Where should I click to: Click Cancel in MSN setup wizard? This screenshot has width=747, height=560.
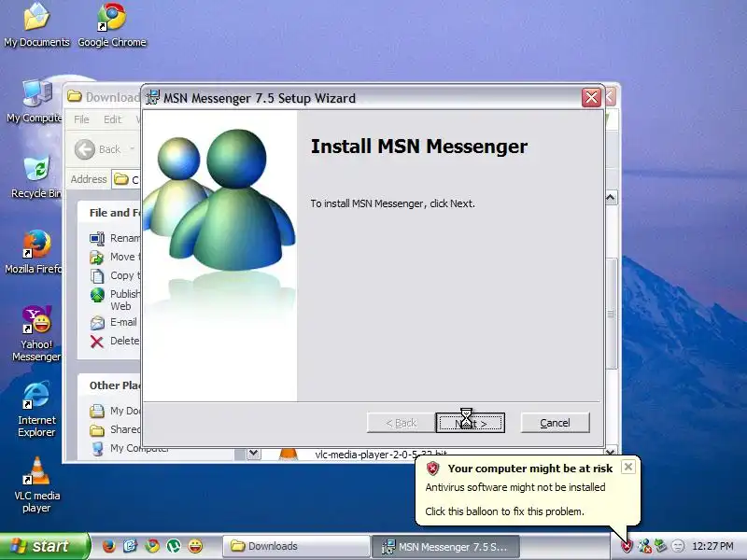click(555, 423)
